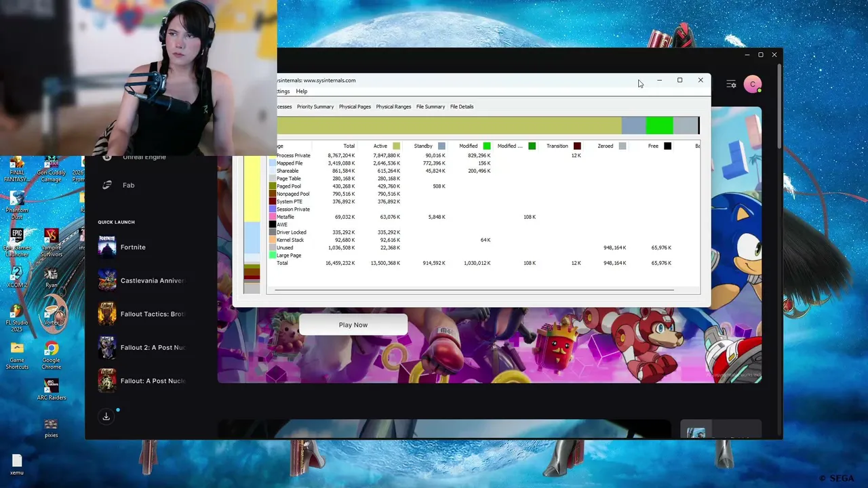
Task: Select the Vampire Survivors desktop icon
Action: (51, 243)
